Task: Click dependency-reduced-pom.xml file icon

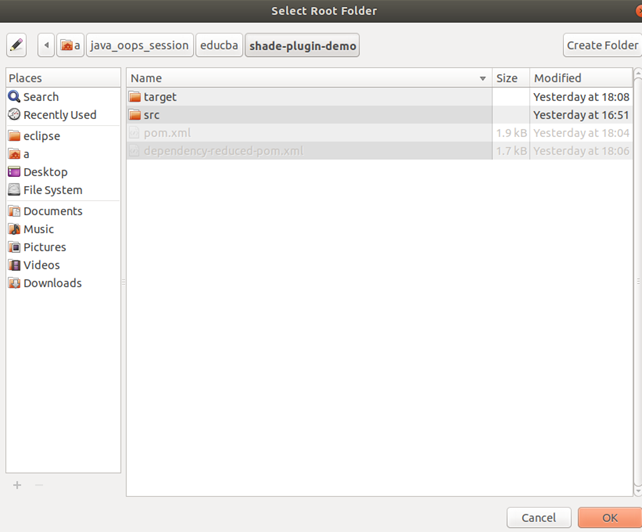Action: tap(134, 151)
